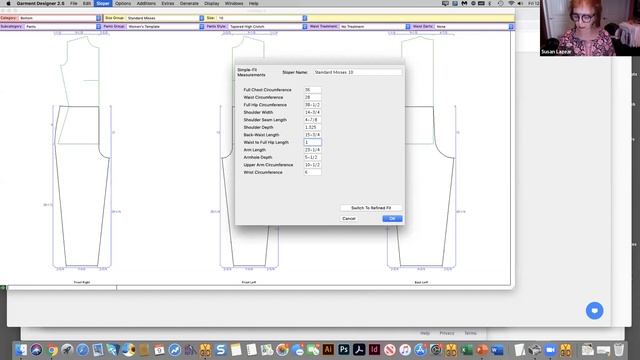This screenshot has width=640, height=360.
Task: Open the Subcategory dropdown
Action: tap(98, 27)
